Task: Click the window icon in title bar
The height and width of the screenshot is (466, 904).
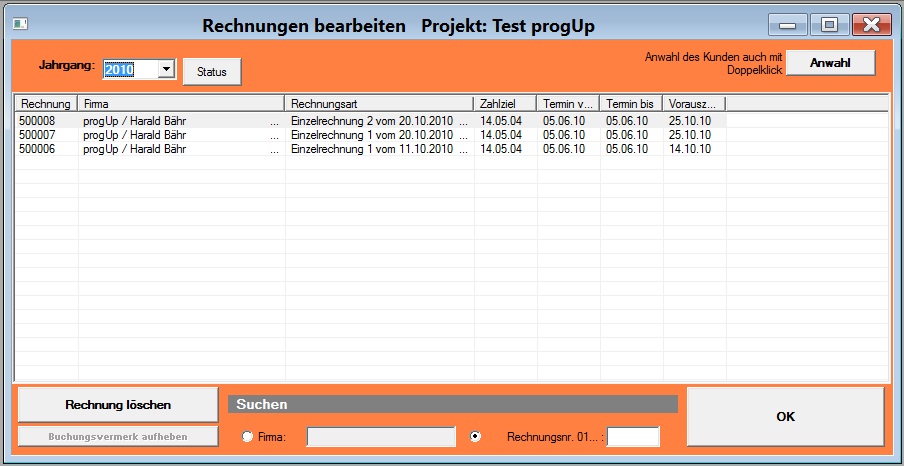Action: click(20, 24)
